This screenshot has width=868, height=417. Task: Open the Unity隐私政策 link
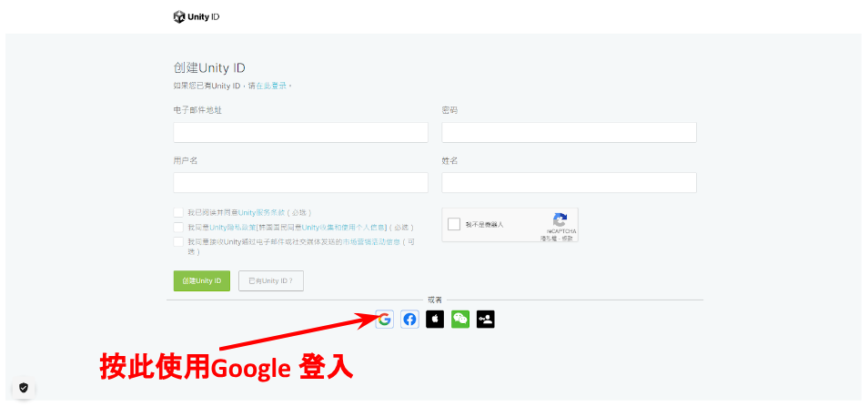(232, 227)
